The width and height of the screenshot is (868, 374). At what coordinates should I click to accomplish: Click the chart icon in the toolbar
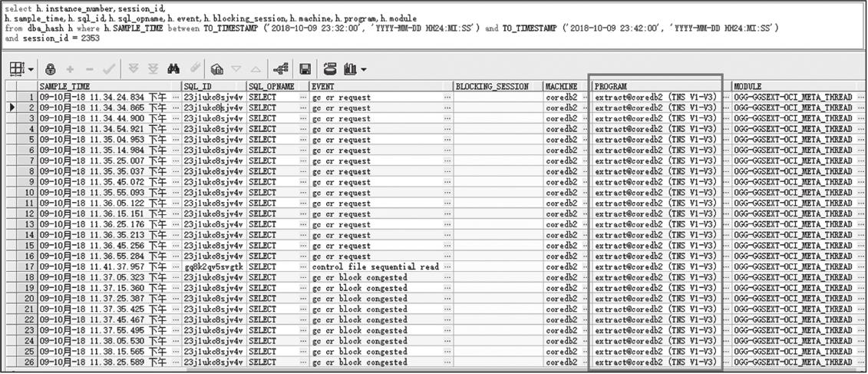[350, 69]
